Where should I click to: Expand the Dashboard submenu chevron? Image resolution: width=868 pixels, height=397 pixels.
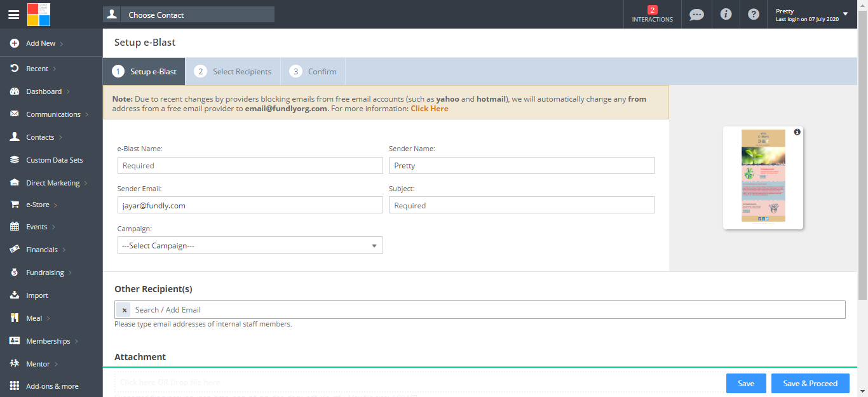coord(68,91)
